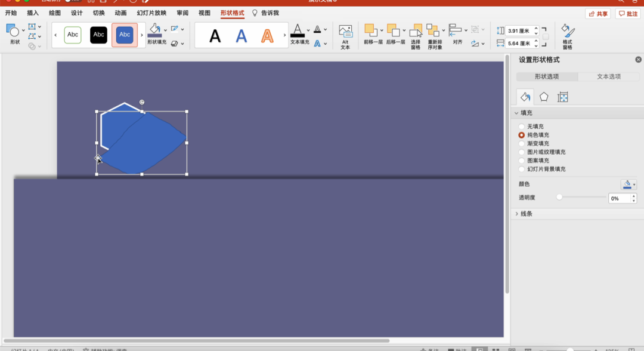Click the rotate objects icon
This screenshot has height=351, width=644.
tap(475, 43)
